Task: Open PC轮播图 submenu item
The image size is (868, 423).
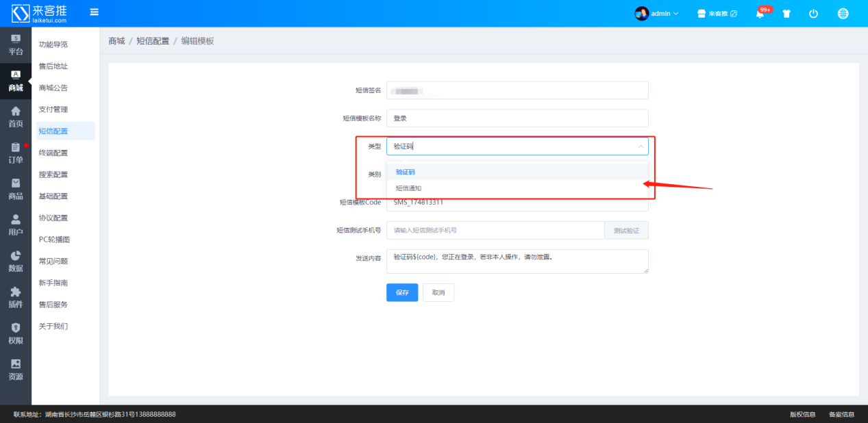Action: click(x=54, y=240)
